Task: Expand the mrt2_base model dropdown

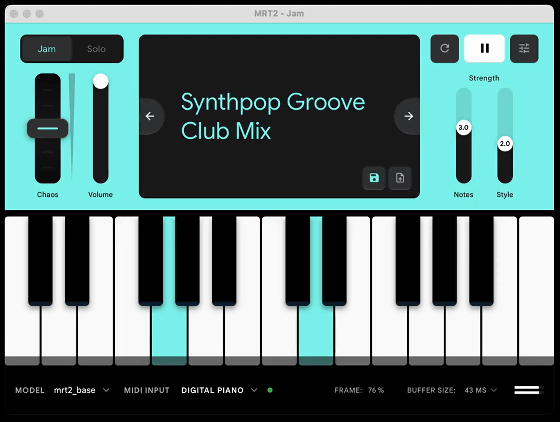Action: click(x=81, y=390)
